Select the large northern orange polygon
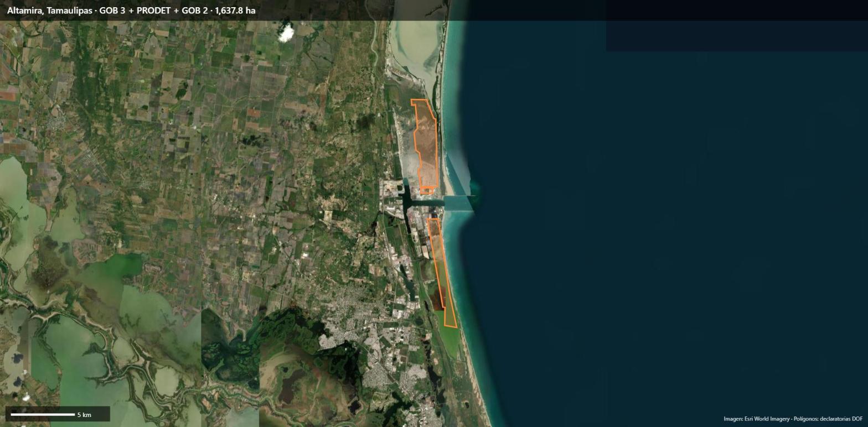This screenshot has width=868, height=427. click(427, 144)
